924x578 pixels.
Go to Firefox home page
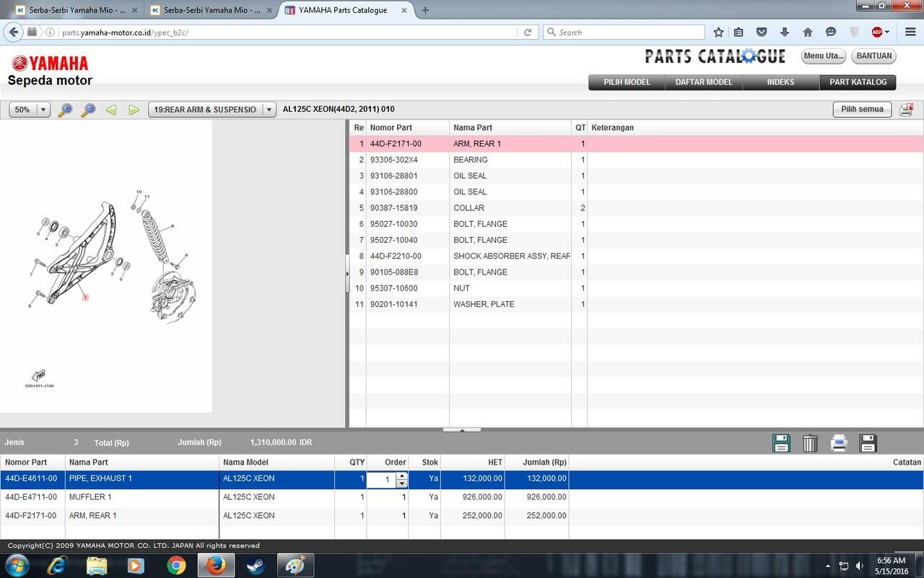tap(808, 33)
